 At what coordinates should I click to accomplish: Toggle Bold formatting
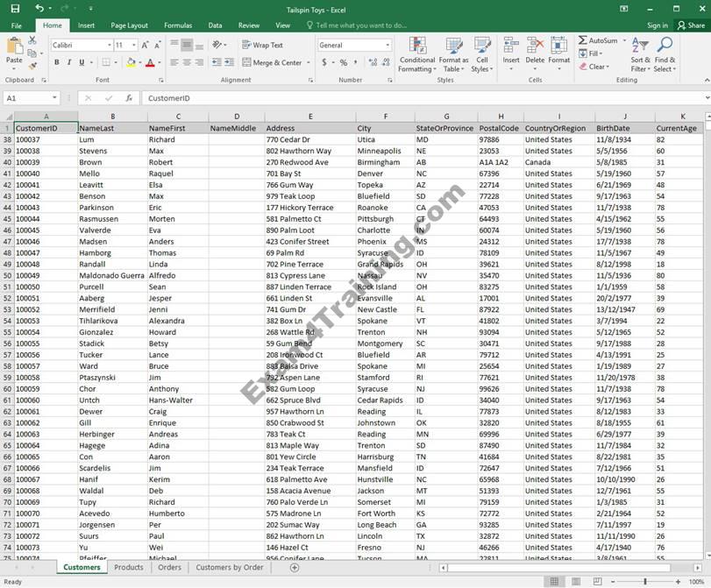(x=57, y=62)
